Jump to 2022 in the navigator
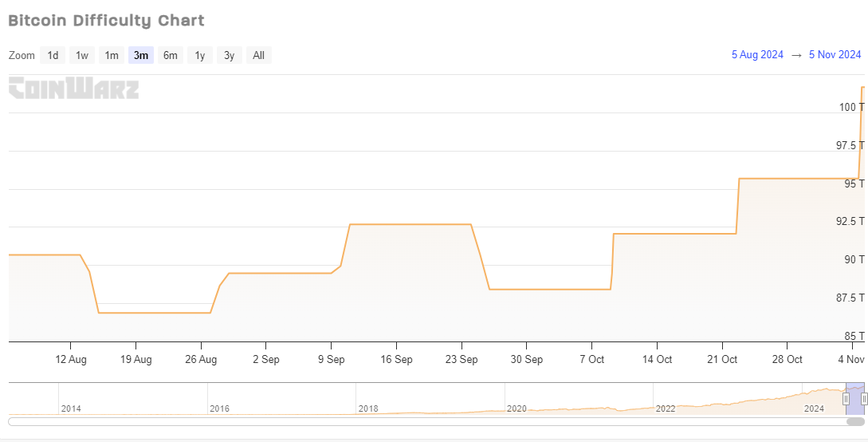868x442 pixels. (x=665, y=408)
